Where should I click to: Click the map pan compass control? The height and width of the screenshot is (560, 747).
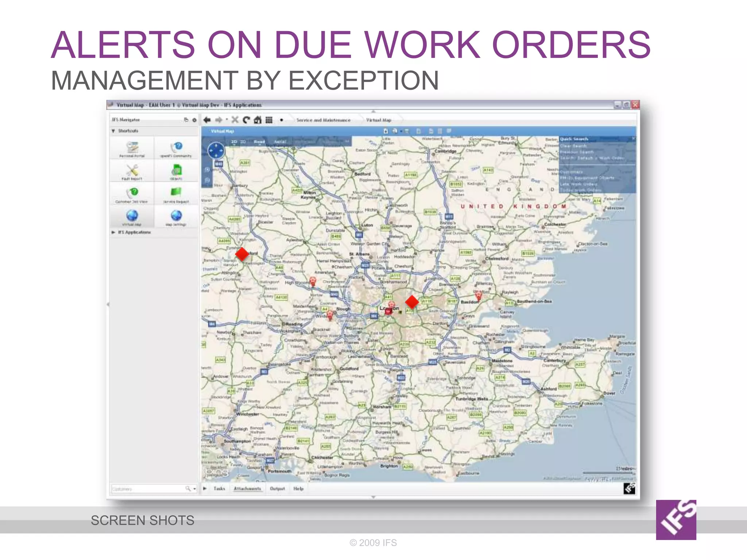[216, 150]
